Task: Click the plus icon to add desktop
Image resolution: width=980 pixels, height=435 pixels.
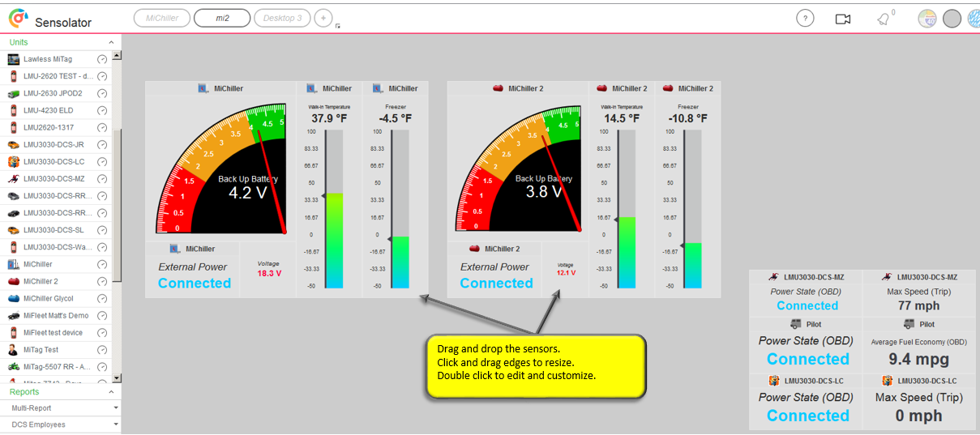Action: click(x=323, y=18)
